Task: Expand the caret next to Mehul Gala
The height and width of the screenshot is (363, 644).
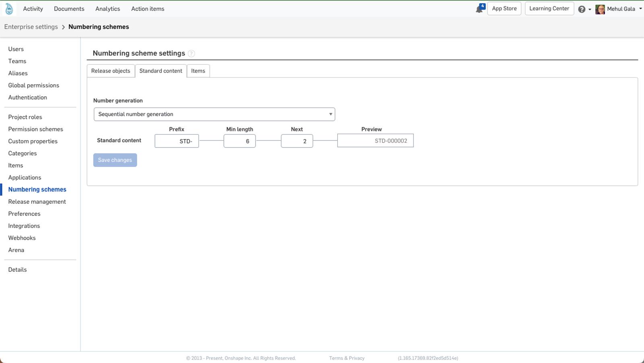Action: (x=640, y=9)
